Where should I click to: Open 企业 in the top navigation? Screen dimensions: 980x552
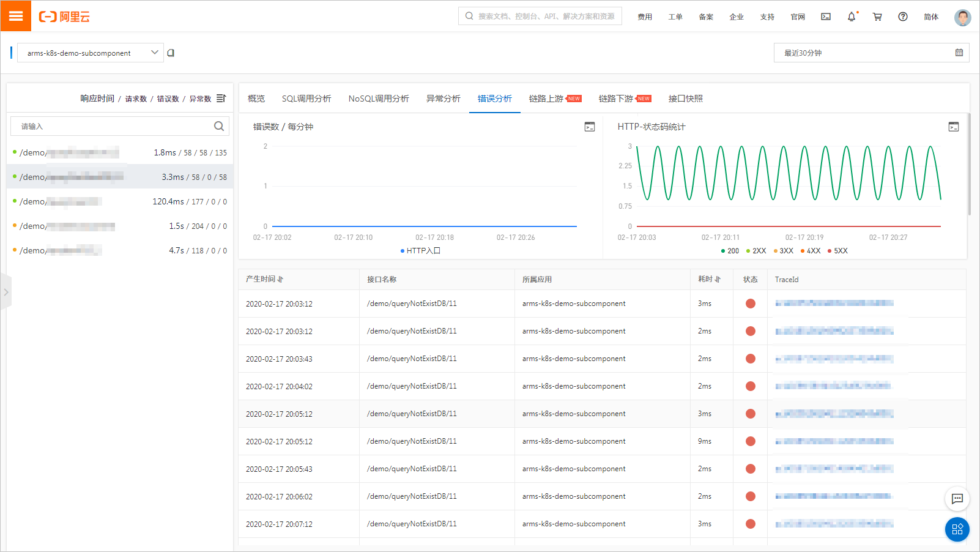pos(737,17)
